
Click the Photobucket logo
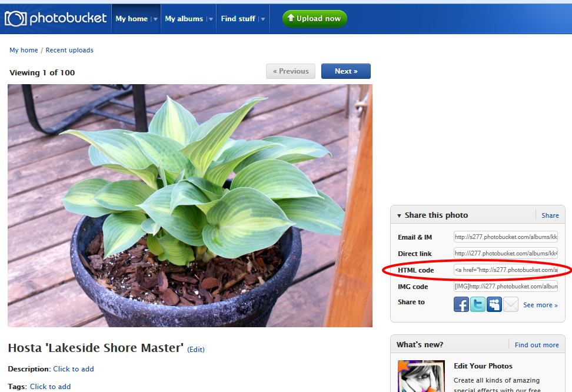55,19
